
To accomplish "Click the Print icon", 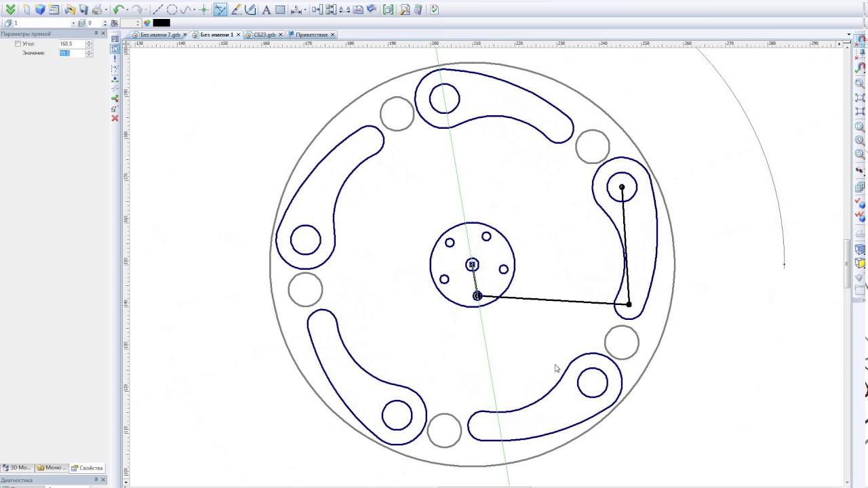I will click(x=97, y=9).
